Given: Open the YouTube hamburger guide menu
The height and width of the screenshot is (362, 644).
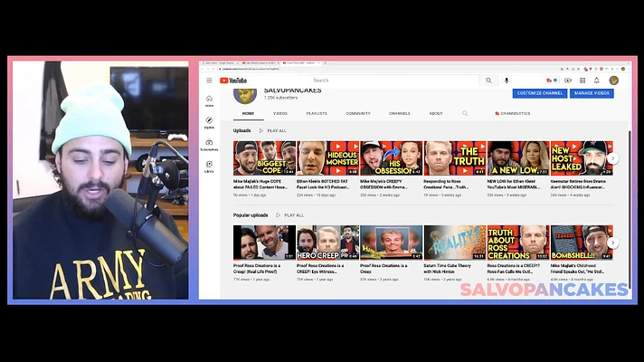Looking at the screenshot, I should (x=209, y=81).
